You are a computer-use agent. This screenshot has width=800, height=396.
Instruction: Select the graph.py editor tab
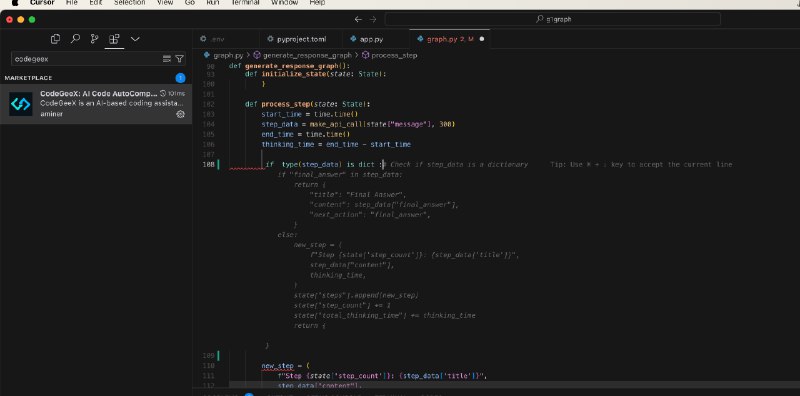[449, 39]
